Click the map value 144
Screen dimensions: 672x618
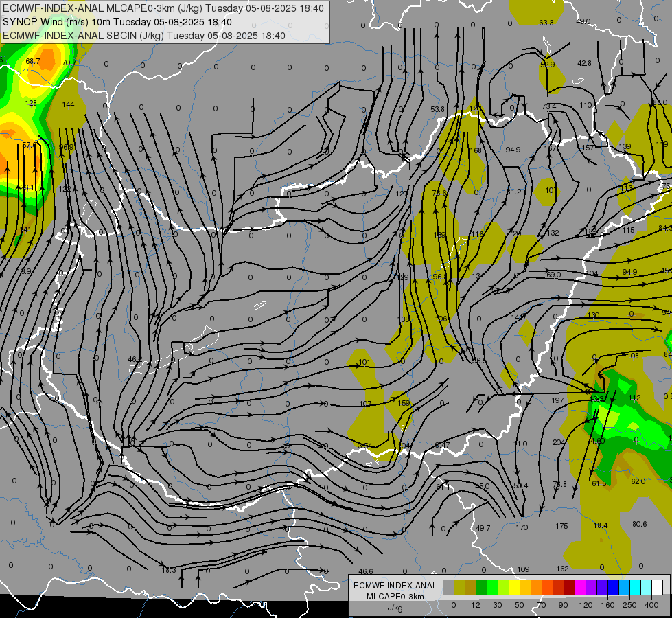pyautogui.click(x=68, y=104)
